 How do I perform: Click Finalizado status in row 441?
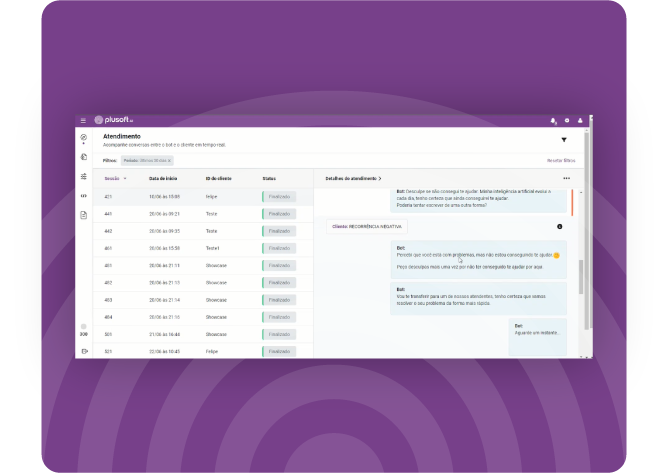click(279, 214)
